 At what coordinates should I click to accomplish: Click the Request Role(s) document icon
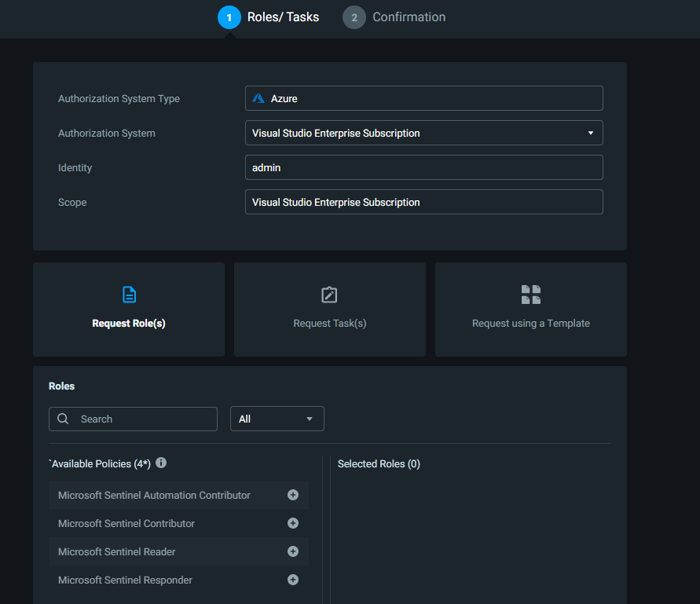coord(129,295)
